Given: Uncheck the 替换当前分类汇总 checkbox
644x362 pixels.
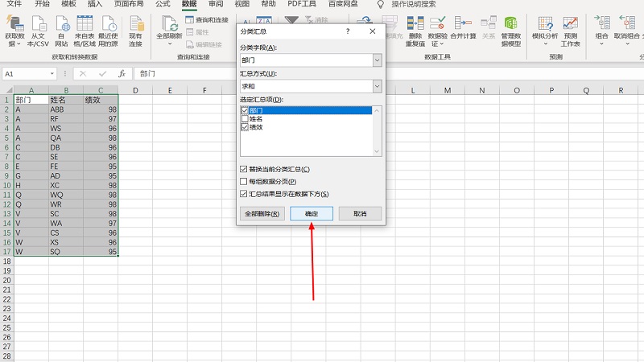Looking at the screenshot, I should tap(244, 170).
